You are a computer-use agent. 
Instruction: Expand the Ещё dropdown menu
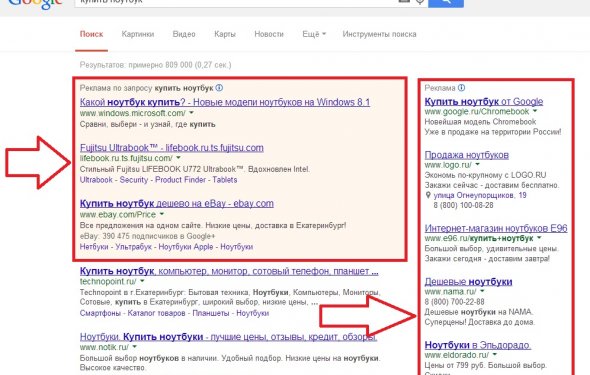coord(314,34)
